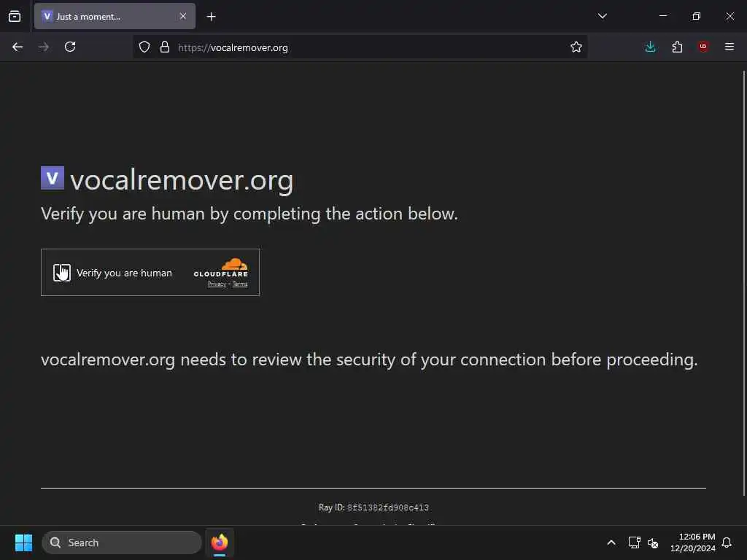Show site security info via padlock
The image size is (747, 560).
click(165, 47)
